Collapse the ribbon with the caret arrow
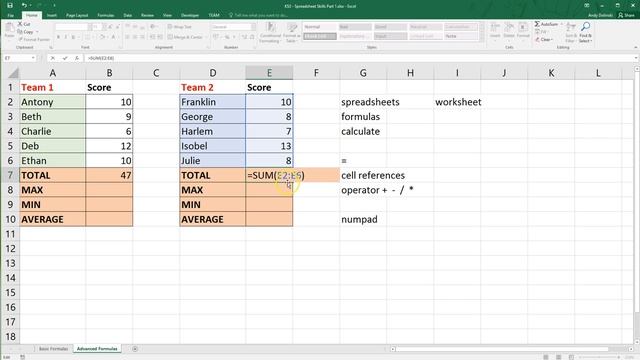The image size is (640, 360). coord(635,47)
